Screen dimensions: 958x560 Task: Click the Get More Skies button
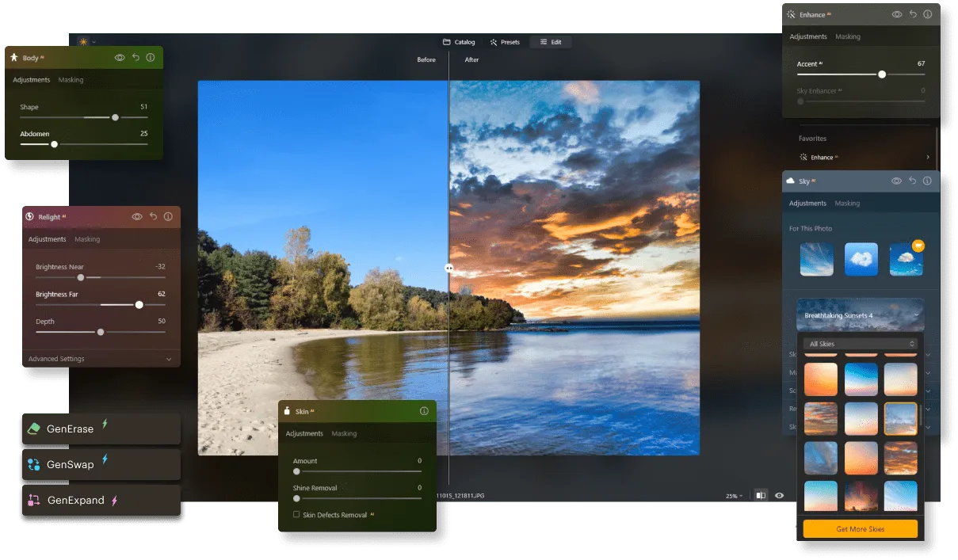tap(860, 529)
